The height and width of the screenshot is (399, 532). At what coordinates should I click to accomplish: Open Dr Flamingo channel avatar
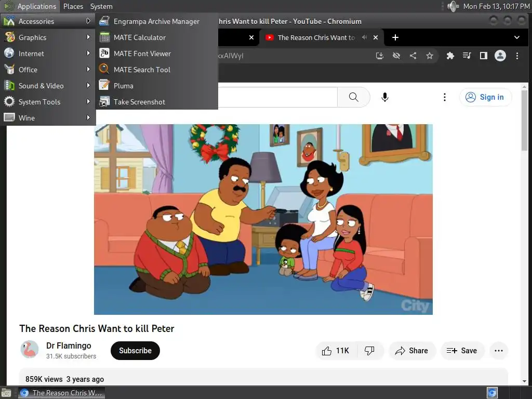click(x=30, y=350)
